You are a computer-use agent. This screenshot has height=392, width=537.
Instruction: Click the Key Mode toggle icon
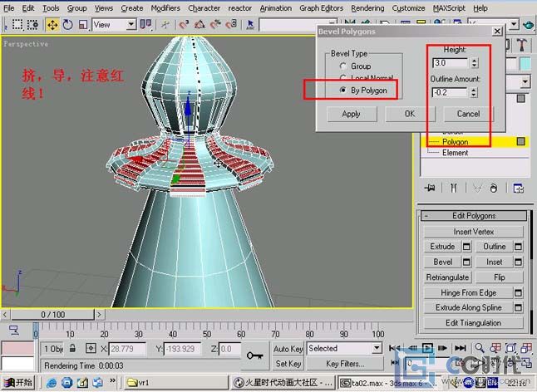tap(395, 363)
